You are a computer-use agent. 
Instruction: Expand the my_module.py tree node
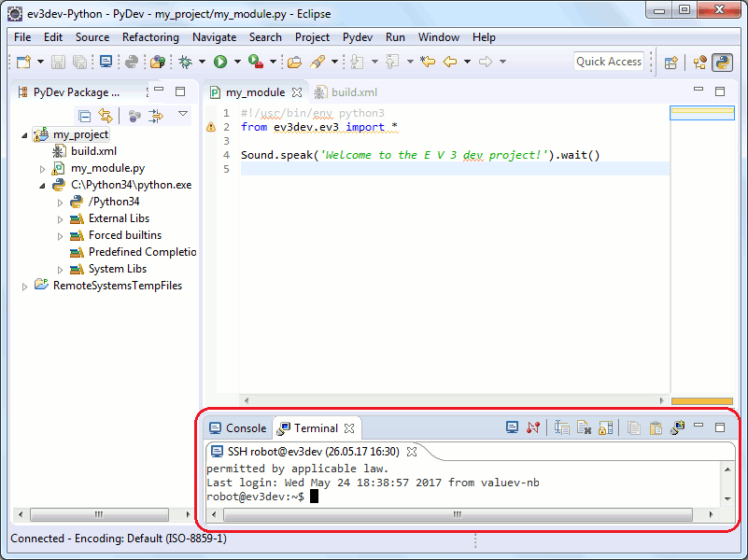click(x=42, y=169)
